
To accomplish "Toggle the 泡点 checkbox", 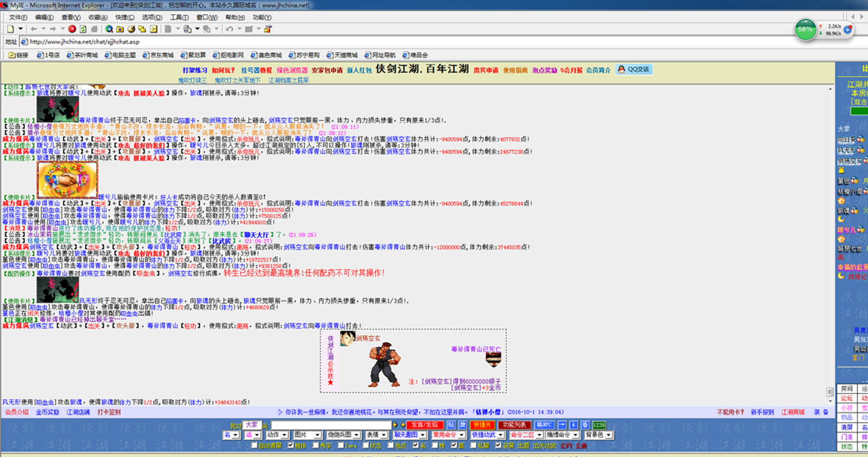I will click(x=391, y=445).
